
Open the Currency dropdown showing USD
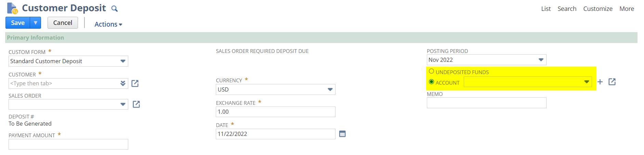click(x=330, y=89)
